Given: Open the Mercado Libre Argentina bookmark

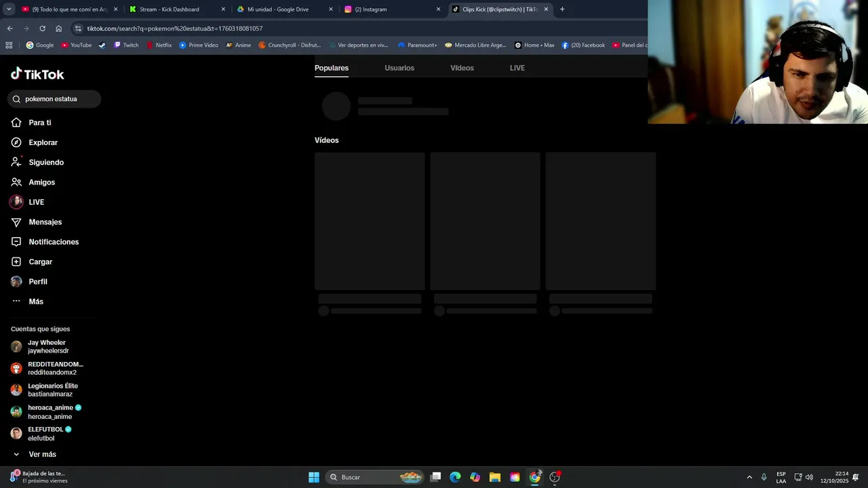Looking at the screenshot, I should pyautogui.click(x=475, y=45).
